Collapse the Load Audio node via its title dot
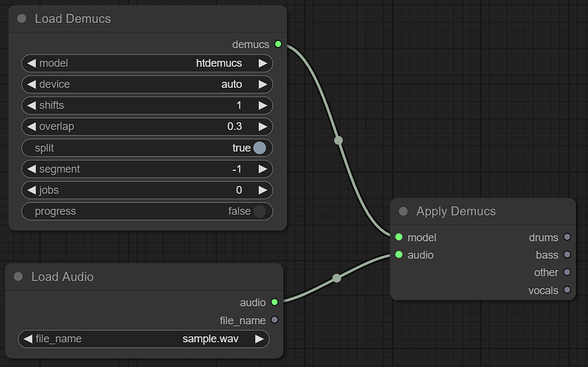 pos(18,277)
